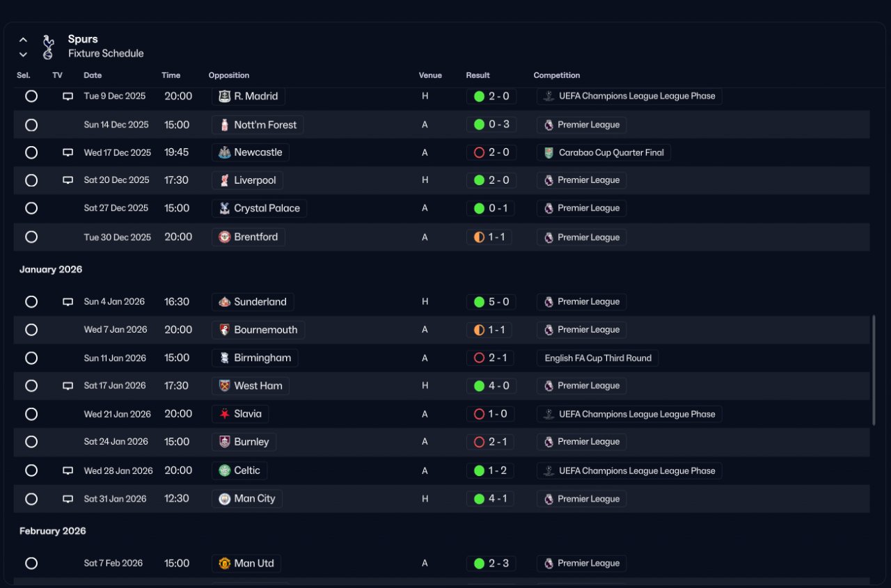The height and width of the screenshot is (588, 891).
Task: Click the Celtic opposition button
Action: [239, 470]
